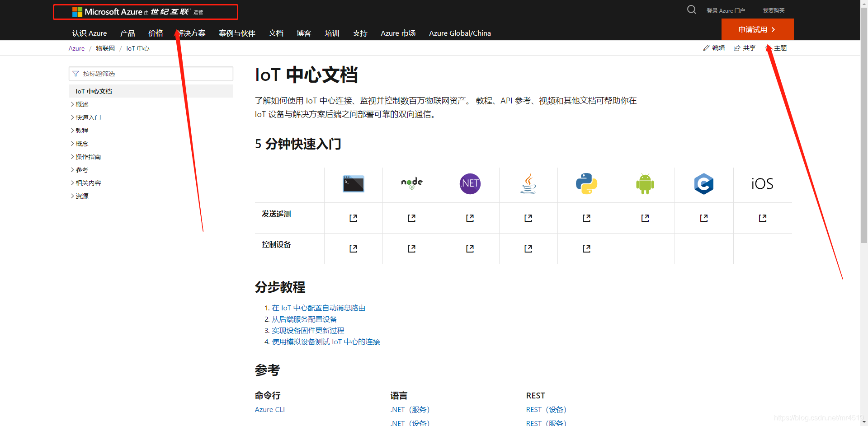
Task: Open the 认识 Azure menu
Action: 90,33
